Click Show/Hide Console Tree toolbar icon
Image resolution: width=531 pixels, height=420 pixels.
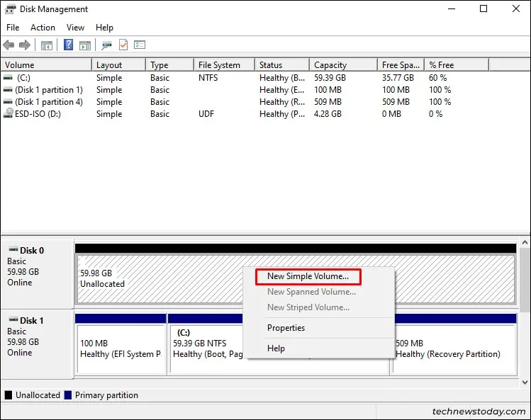tap(47, 45)
